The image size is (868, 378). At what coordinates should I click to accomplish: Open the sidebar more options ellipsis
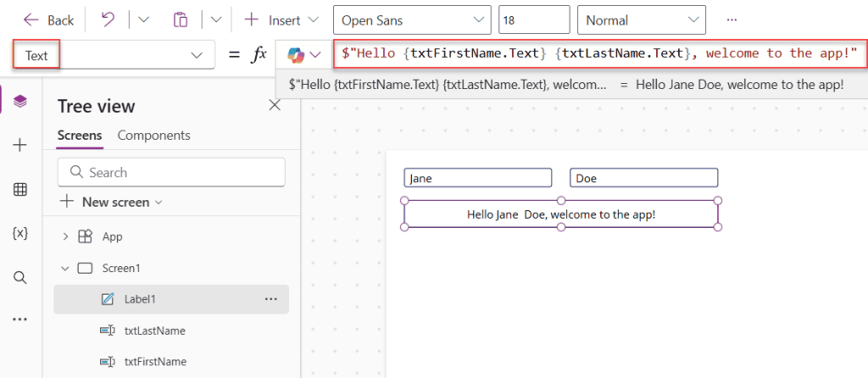click(x=20, y=320)
